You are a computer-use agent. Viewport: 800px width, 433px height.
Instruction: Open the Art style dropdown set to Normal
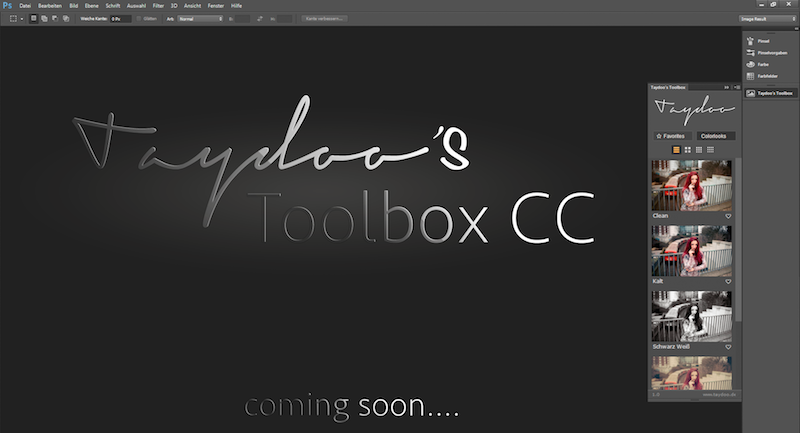[200, 19]
